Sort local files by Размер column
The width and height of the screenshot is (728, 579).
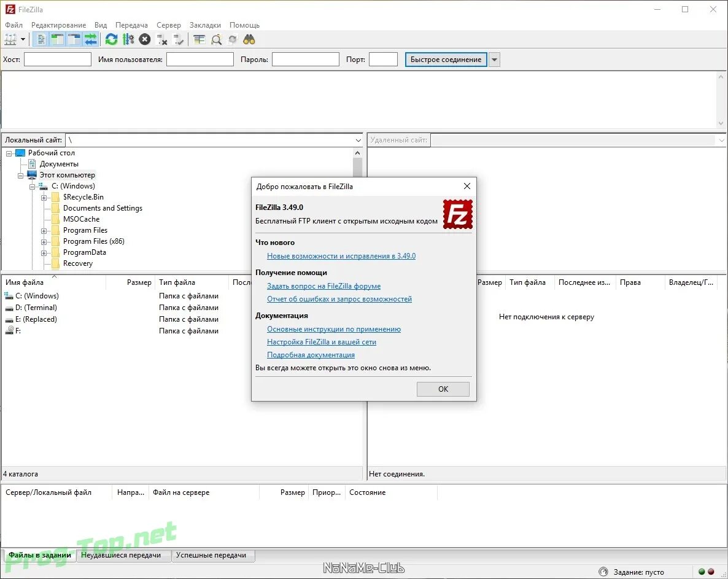pos(131,282)
